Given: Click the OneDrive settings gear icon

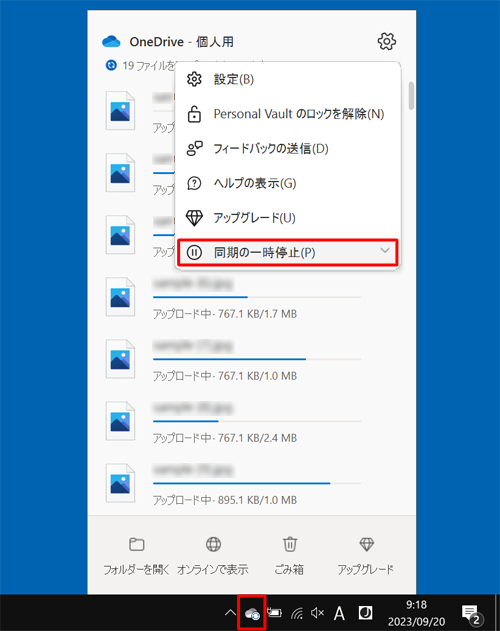Looking at the screenshot, I should [x=386, y=41].
